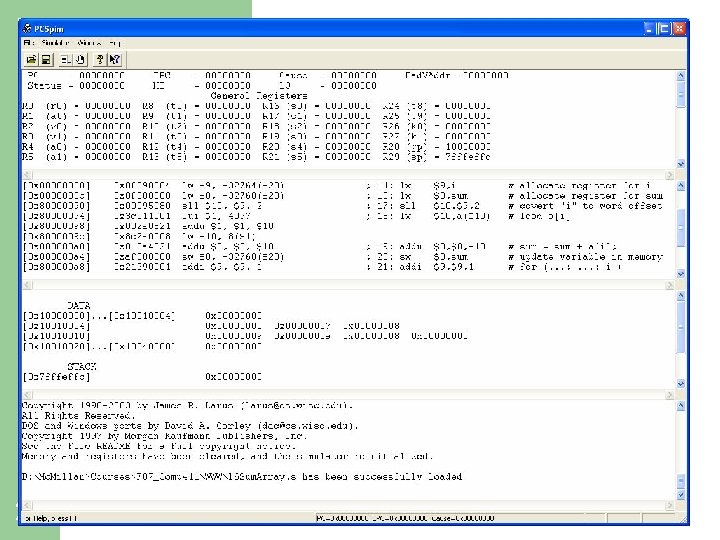Screen dimensions: 720x540
Task: Open the File menu
Action: (28, 43)
